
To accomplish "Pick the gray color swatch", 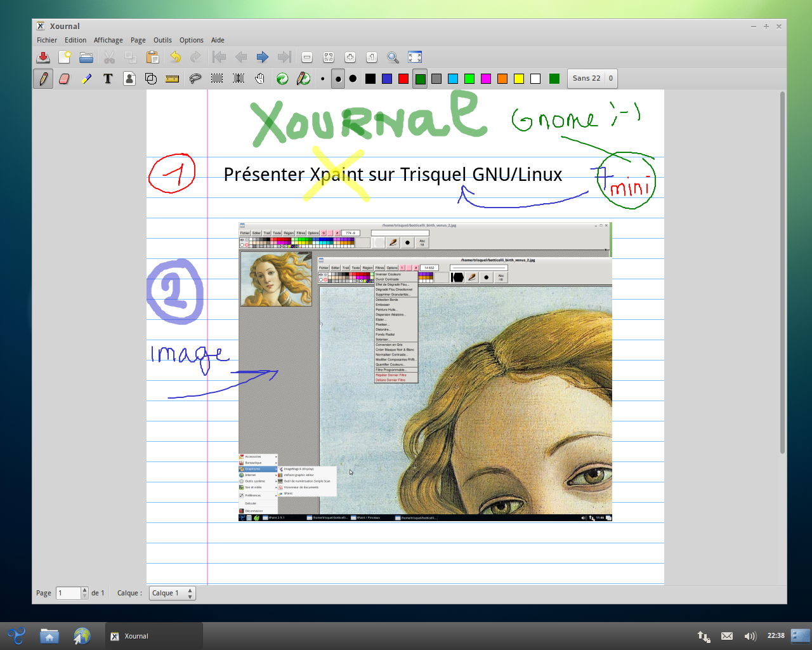I will click(436, 79).
